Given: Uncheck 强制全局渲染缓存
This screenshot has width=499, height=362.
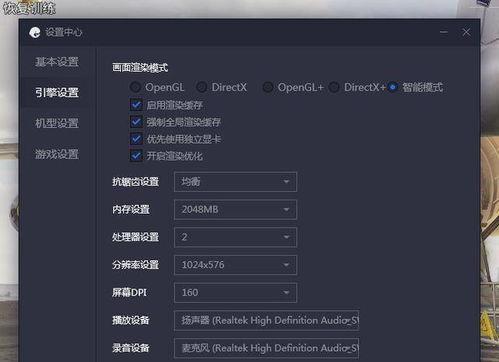Looking at the screenshot, I should (x=136, y=122).
